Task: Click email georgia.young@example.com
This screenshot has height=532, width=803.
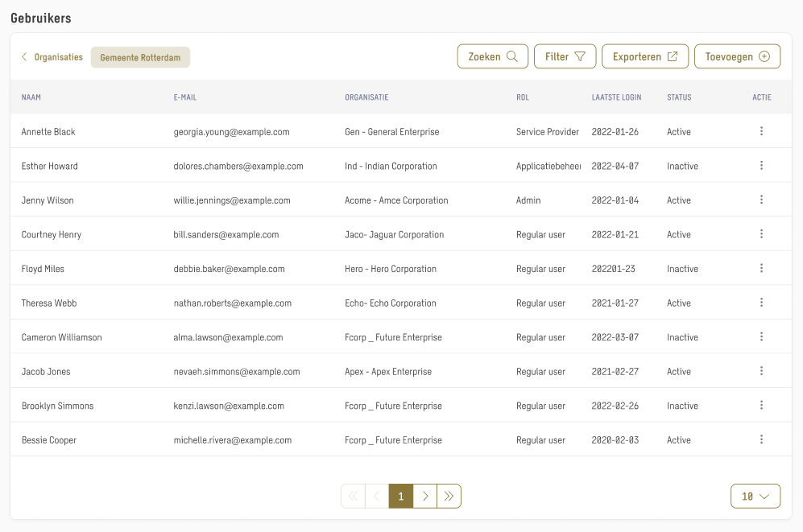Action: [231, 131]
